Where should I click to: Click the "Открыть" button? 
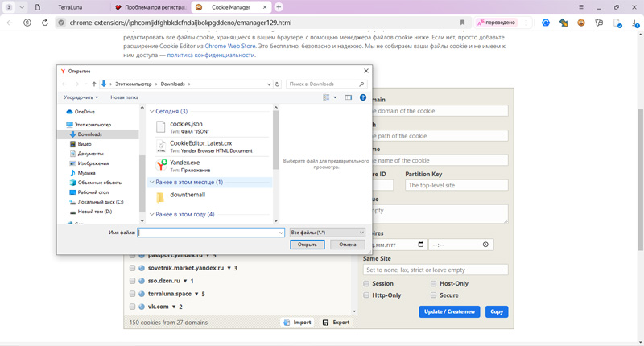(x=307, y=245)
